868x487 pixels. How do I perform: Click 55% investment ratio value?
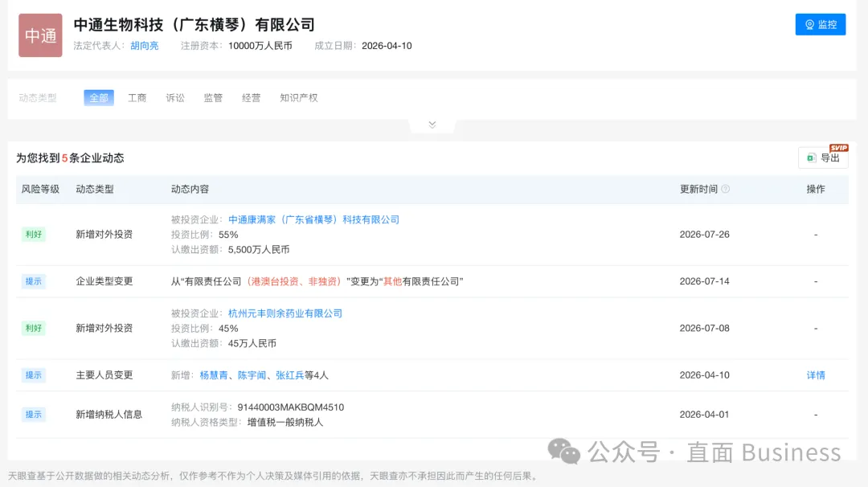[x=228, y=235]
